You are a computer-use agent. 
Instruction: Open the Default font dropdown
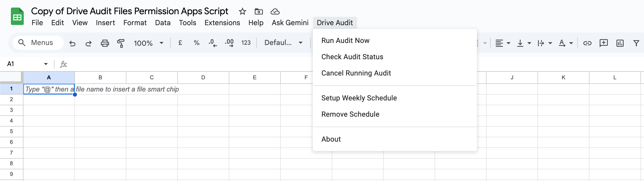coord(283,43)
